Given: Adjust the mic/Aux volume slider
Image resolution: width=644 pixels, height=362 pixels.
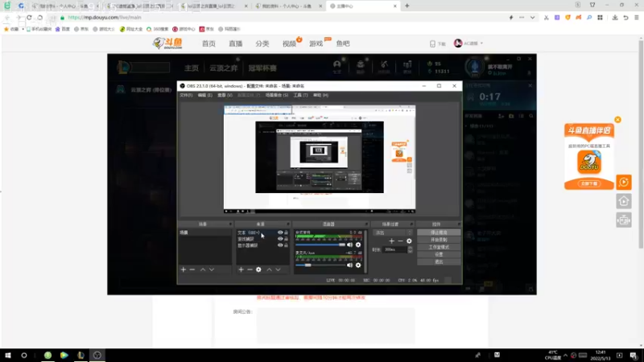Looking at the screenshot, I should [320, 265].
